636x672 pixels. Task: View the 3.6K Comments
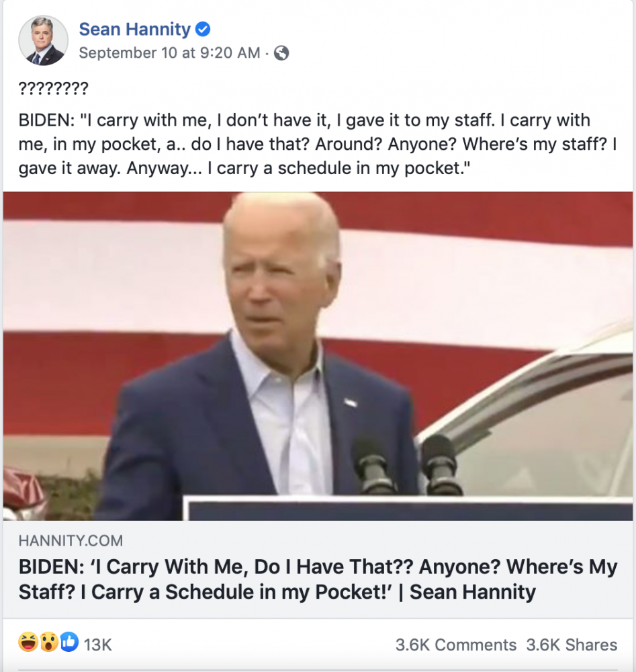[455, 645]
